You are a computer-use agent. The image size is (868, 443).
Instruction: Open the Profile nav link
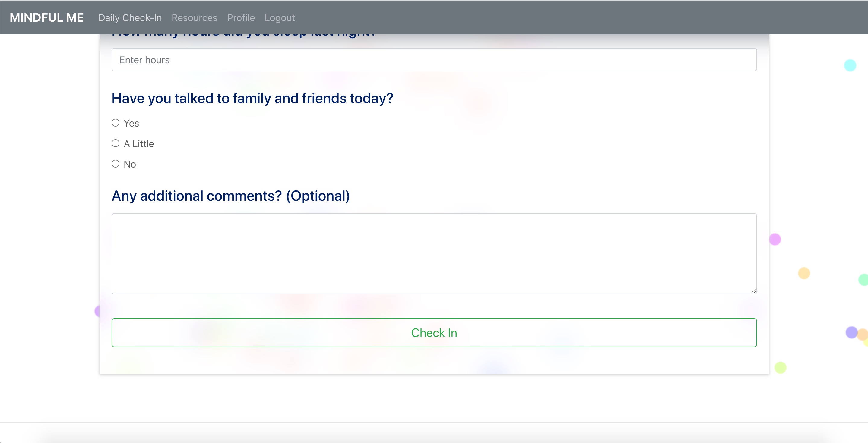click(241, 17)
